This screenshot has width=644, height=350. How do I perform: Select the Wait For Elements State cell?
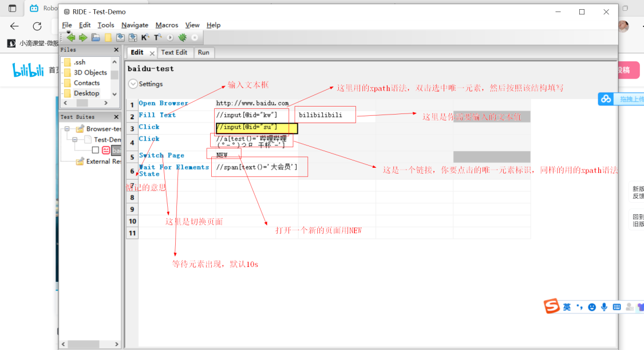tap(177, 171)
